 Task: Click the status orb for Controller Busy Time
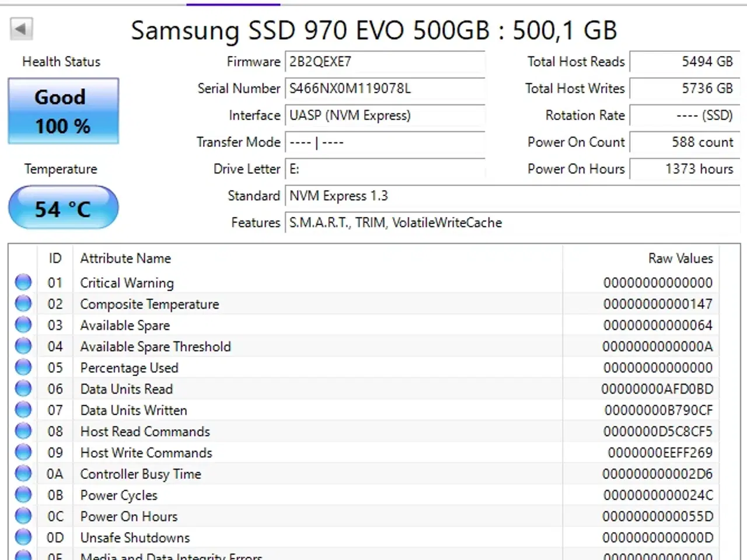click(23, 474)
